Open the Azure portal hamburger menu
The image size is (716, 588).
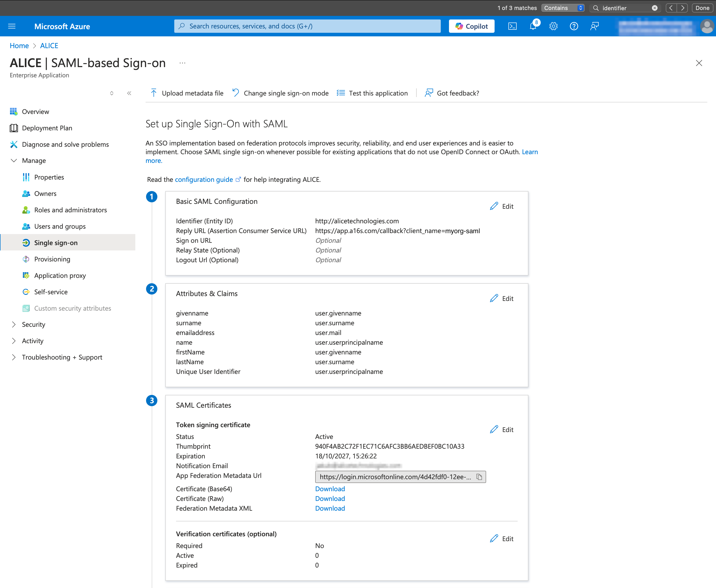click(x=12, y=26)
